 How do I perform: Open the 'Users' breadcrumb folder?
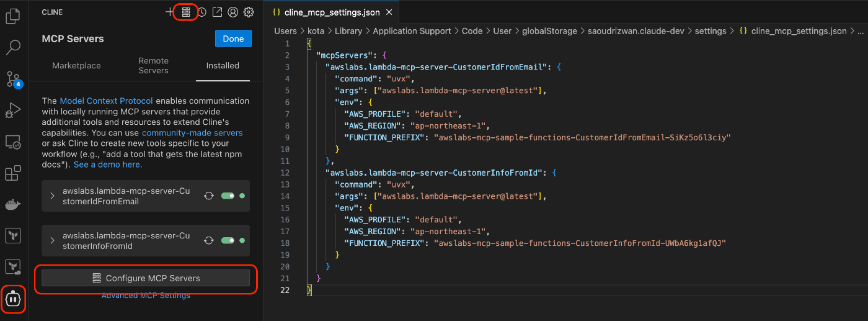coord(286,31)
